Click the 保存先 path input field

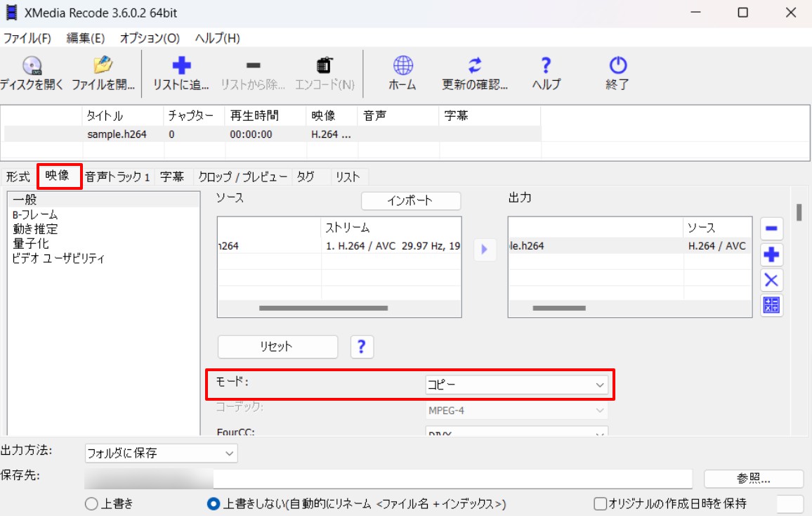[x=388, y=479]
